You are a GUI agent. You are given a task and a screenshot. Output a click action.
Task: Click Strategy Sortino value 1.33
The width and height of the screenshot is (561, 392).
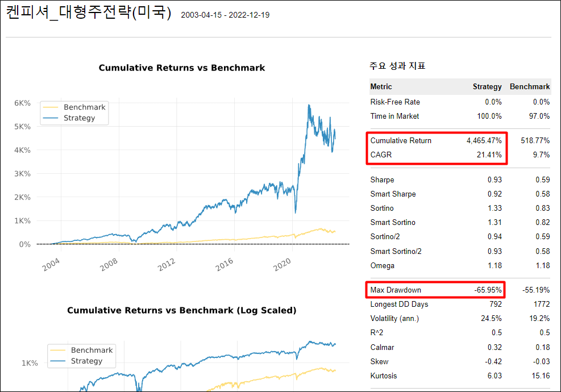494,208
